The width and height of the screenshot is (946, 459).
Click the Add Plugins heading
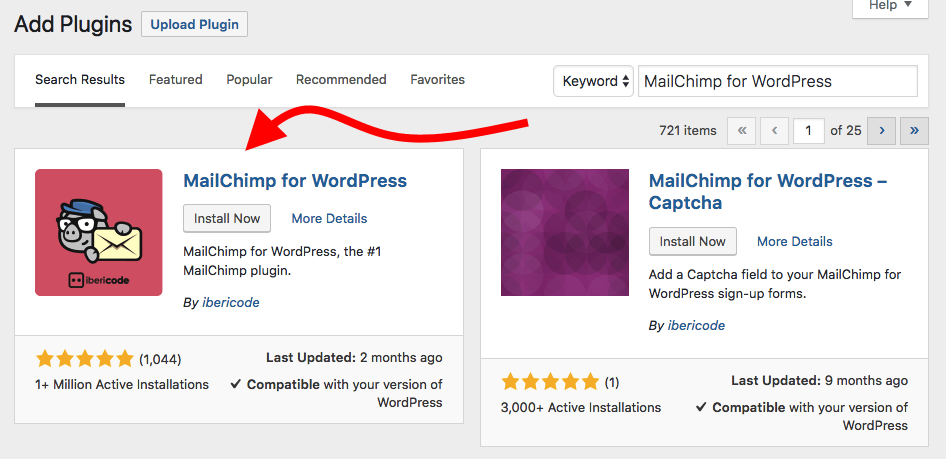point(73,24)
